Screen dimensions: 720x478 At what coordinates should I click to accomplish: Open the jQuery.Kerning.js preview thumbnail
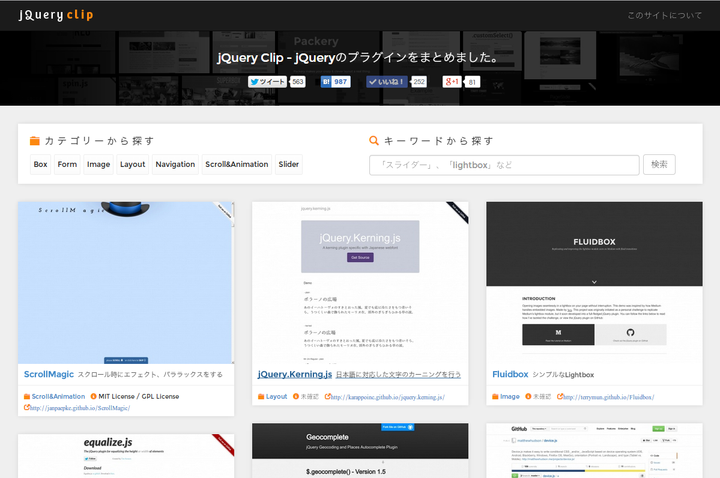[x=360, y=283]
